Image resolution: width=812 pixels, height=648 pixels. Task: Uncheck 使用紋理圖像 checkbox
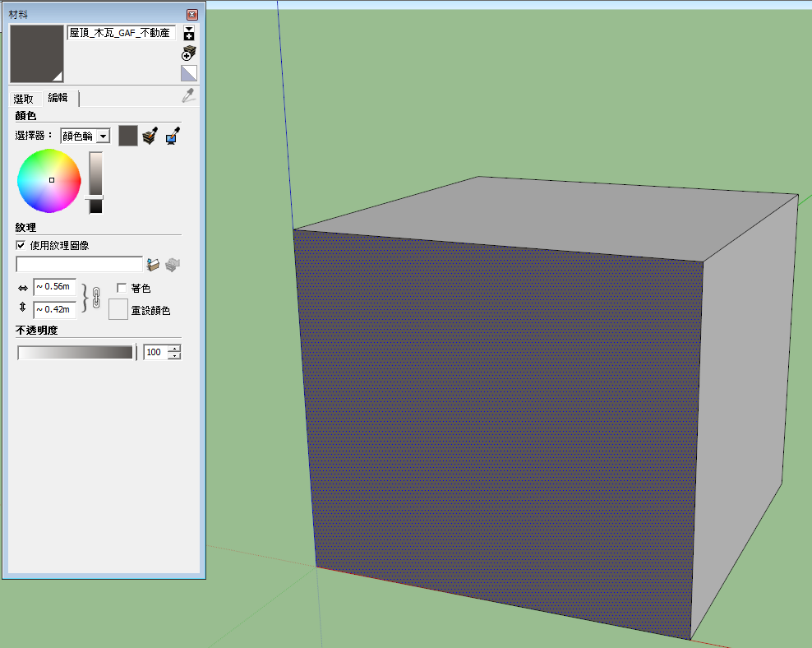(x=21, y=245)
